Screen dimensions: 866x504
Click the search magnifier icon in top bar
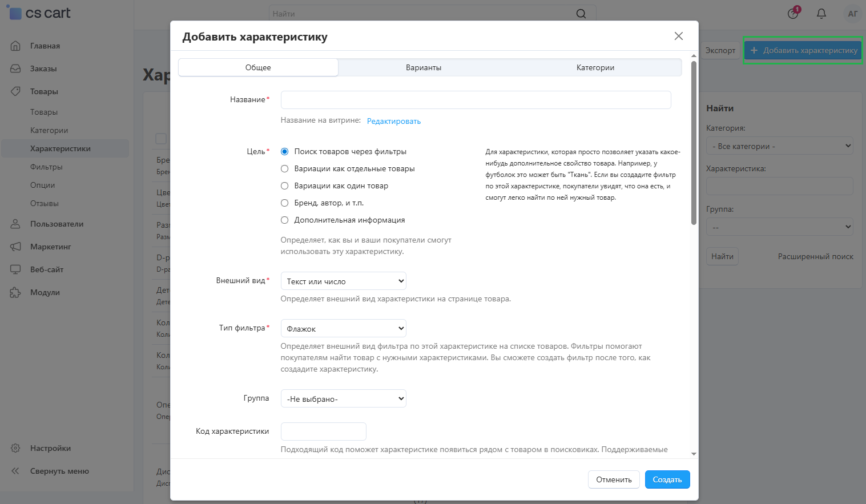tap(581, 14)
